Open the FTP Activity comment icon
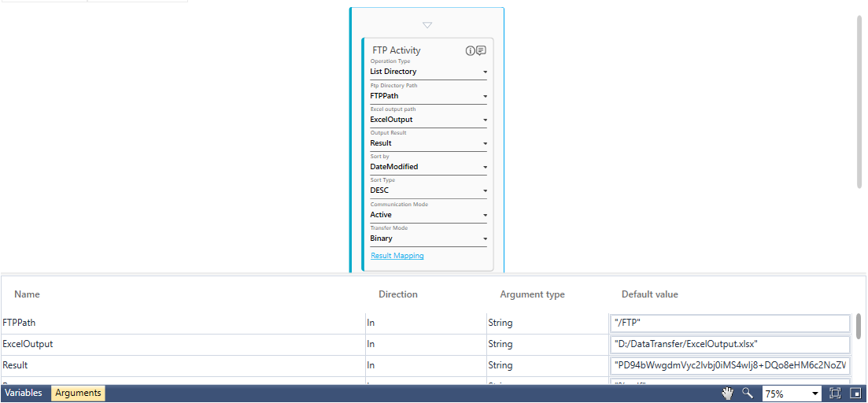 pos(481,50)
